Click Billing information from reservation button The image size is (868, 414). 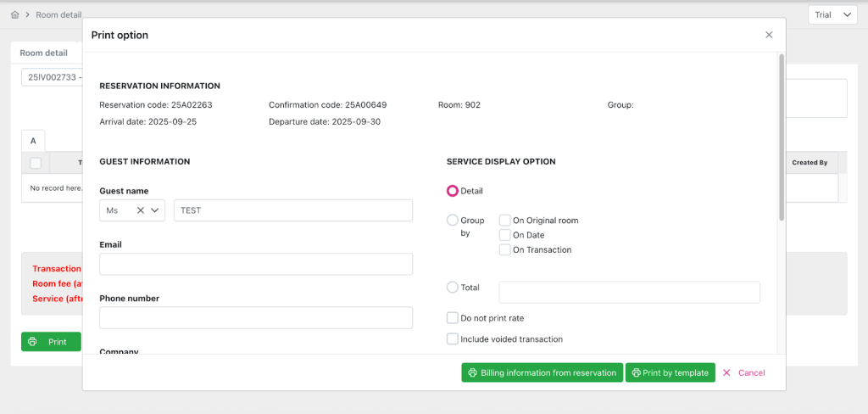(x=542, y=372)
